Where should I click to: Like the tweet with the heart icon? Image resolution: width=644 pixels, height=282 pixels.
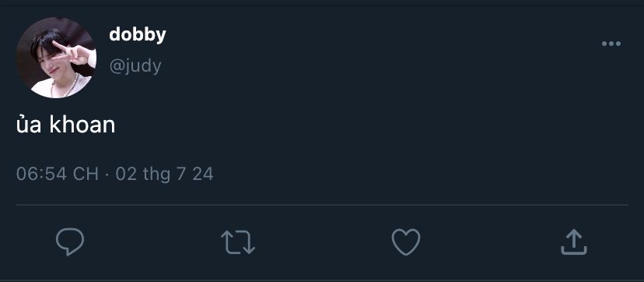point(406,241)
